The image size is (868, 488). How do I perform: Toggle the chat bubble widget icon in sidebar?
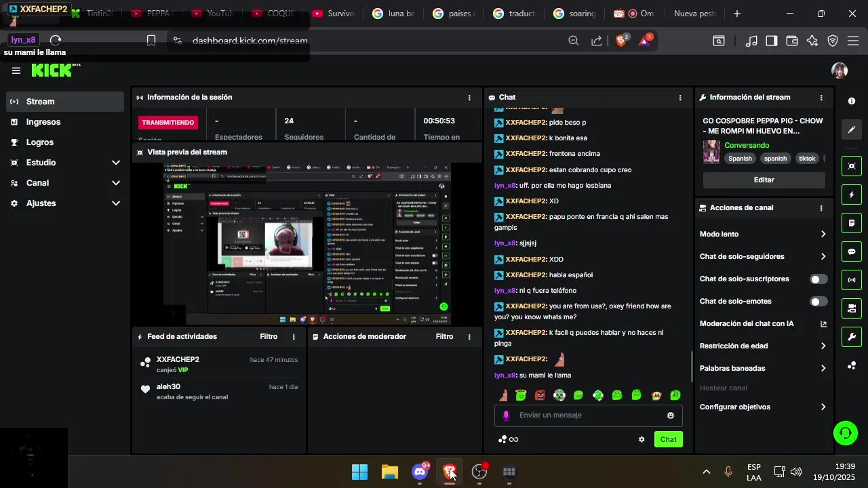click(x=852, y=251)
